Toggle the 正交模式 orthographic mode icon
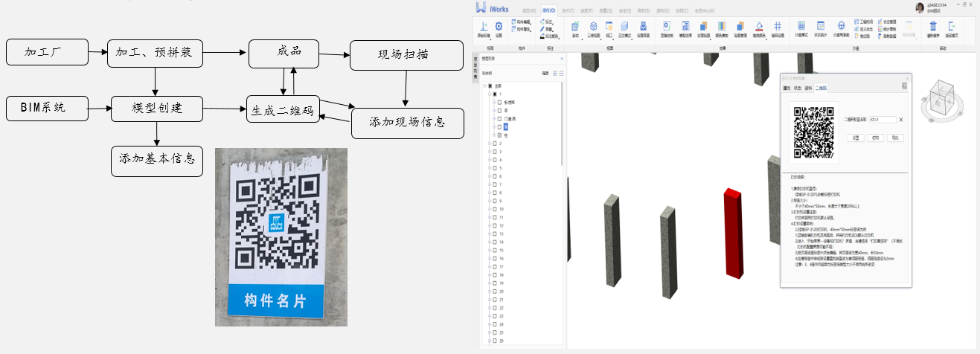The image size is (980, 354). click(x=624, y=26)
